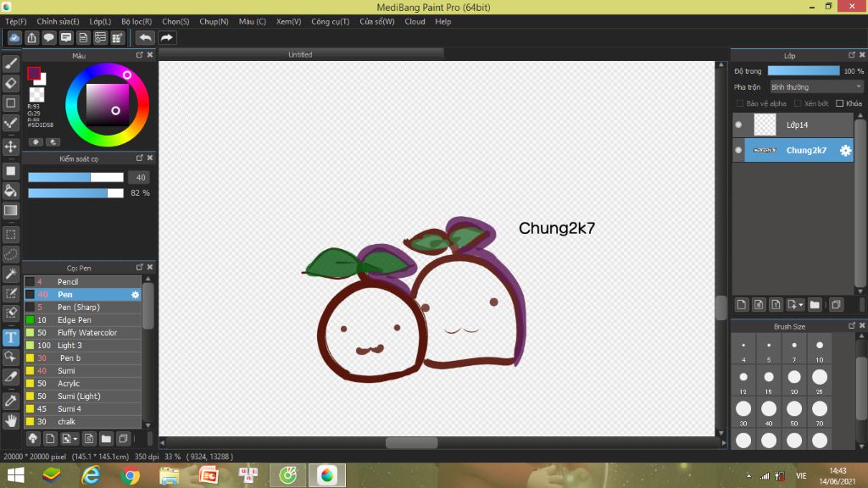Click the brush size value field 40
Image resolution: width=868 pixels, height=488 pixels.
click(141, 177)
